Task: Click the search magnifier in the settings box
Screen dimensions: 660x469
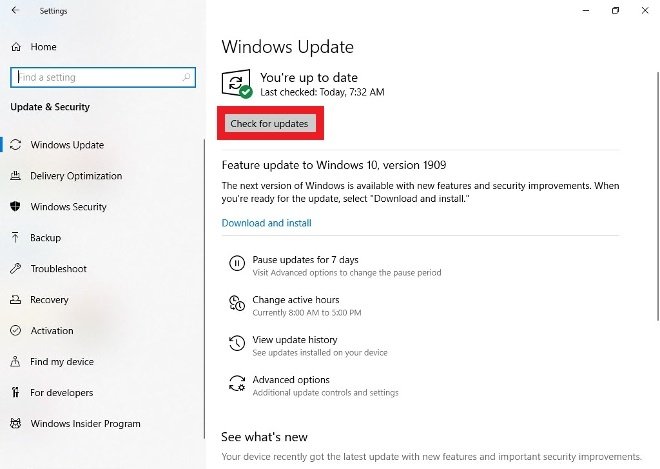Action: [x=186, y=77]
